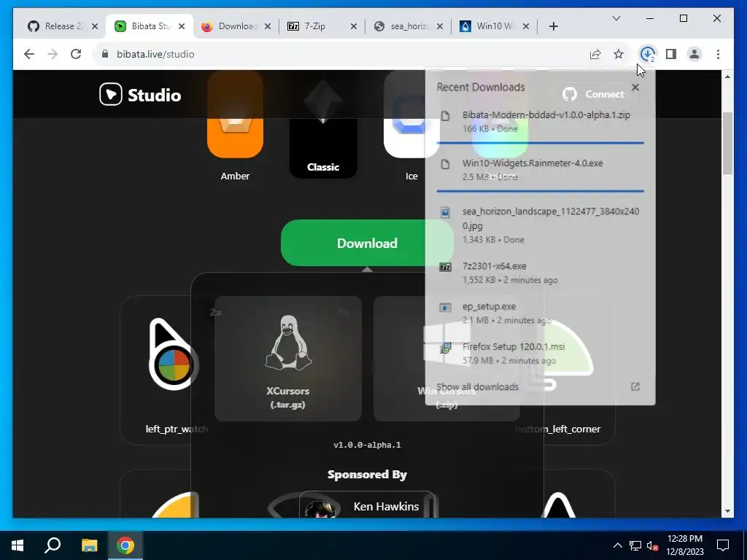Open 7z2301-x64.exe download entry

click(541, 273)
